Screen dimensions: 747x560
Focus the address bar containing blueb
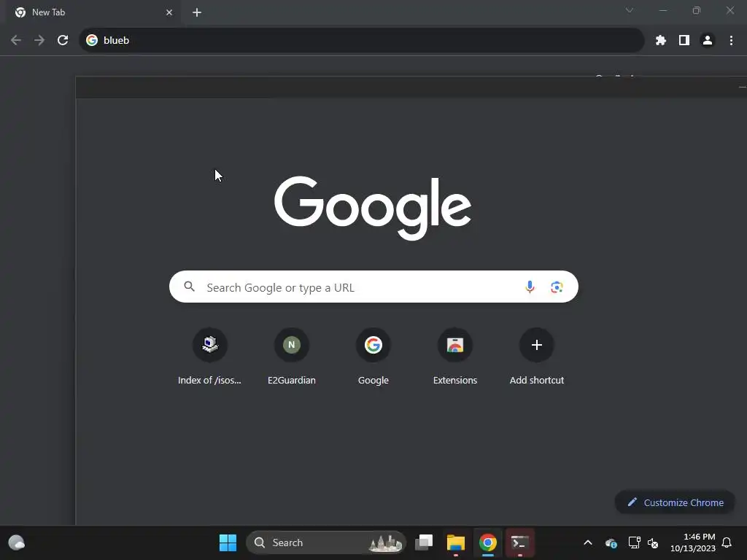pos(361,40)
